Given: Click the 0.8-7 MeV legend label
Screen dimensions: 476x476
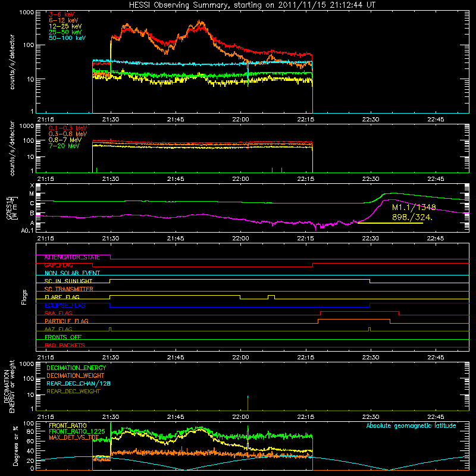Looking at the screenshot, I should pyautogui.click(x=65, y=140).
